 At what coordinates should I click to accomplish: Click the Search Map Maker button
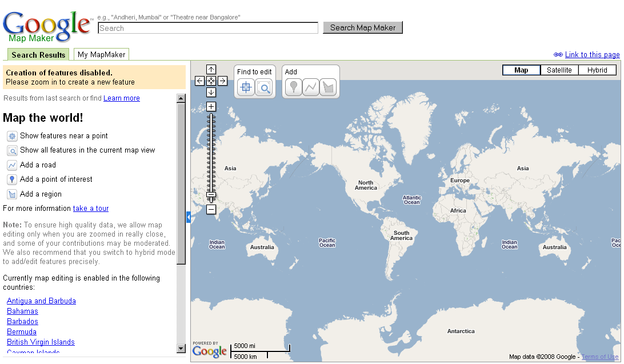point(362,27)
